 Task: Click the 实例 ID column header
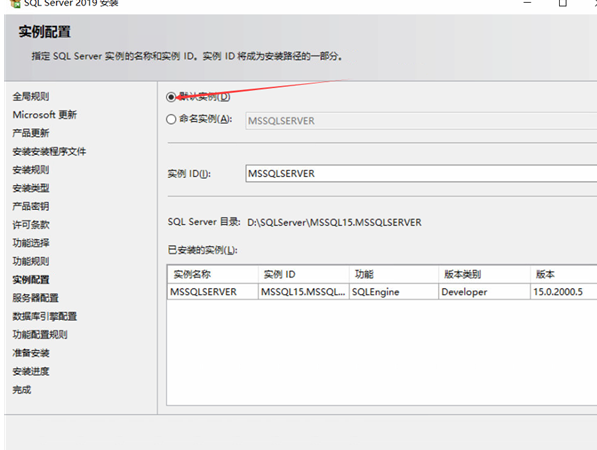click(x=303, y=274)
